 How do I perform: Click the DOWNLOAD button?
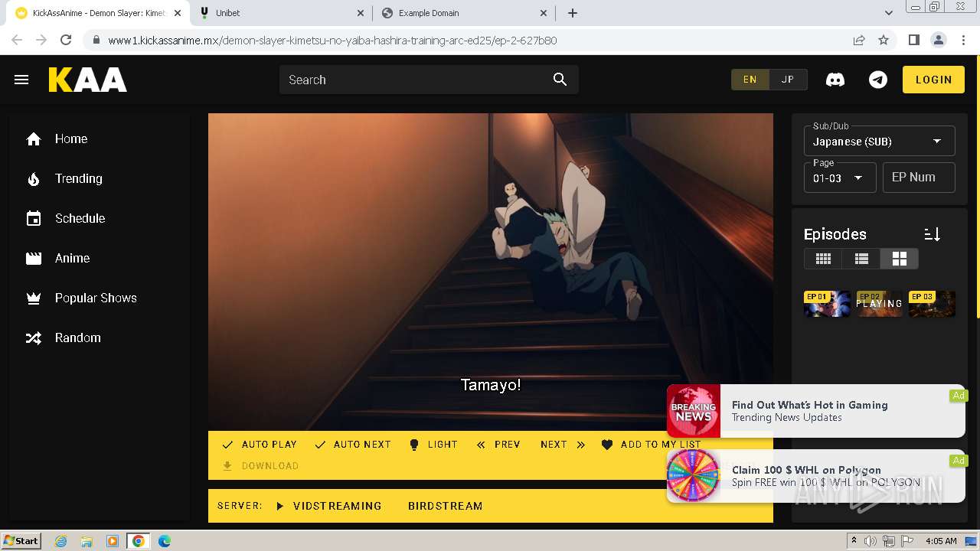point(260,466)
